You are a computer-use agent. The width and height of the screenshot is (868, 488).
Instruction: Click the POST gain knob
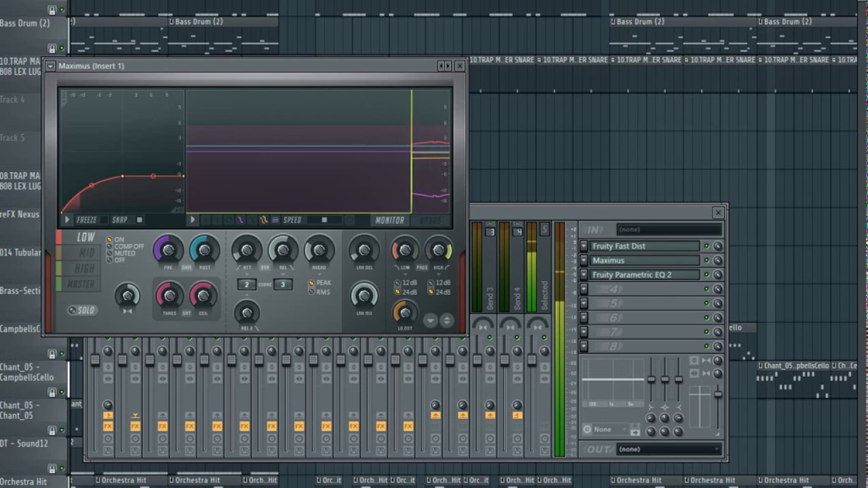click(204, 251)
